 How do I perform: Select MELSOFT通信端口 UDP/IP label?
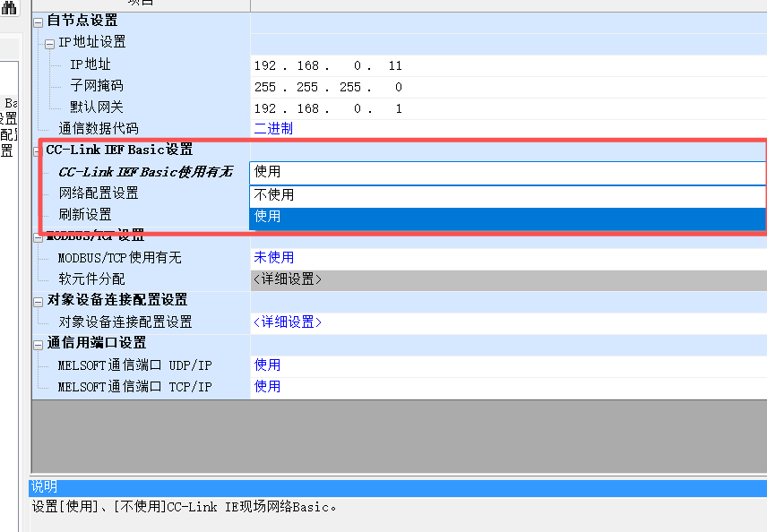coord(135,365)
